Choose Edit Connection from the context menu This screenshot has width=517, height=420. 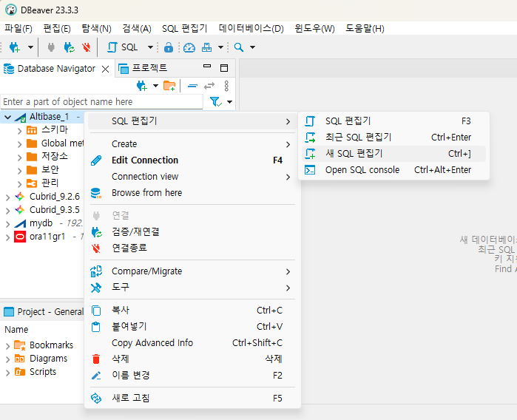click(x=145, y=160)
